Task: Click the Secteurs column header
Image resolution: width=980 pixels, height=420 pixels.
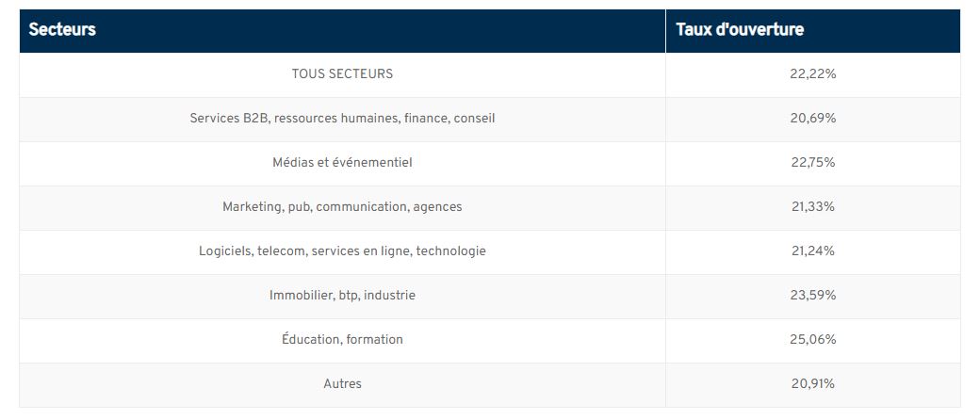Action: (342, 30)
